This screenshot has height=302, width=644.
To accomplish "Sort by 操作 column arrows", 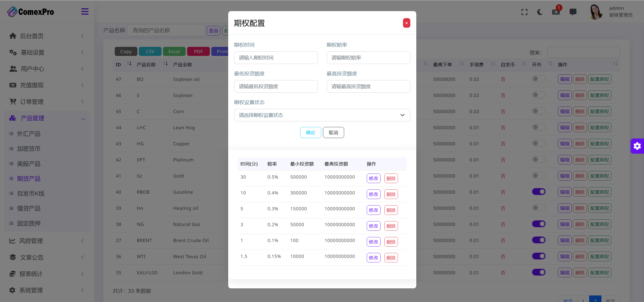I will (x=615, y=64).
